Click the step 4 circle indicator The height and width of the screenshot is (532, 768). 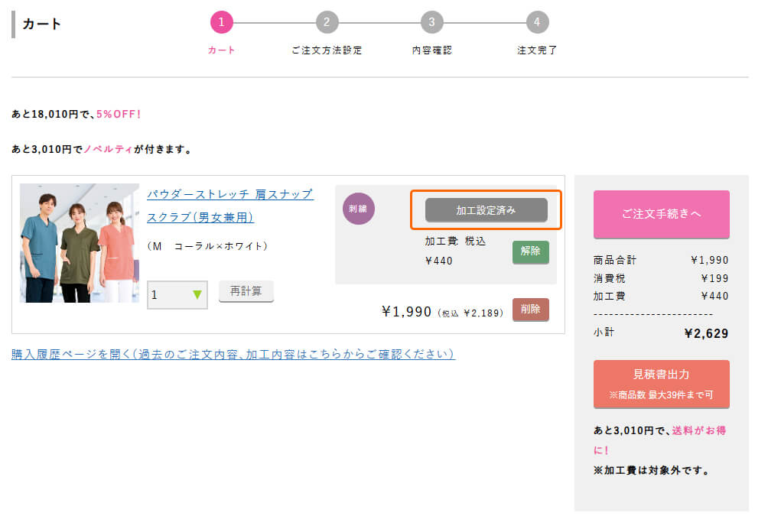(x=537, y=22)
